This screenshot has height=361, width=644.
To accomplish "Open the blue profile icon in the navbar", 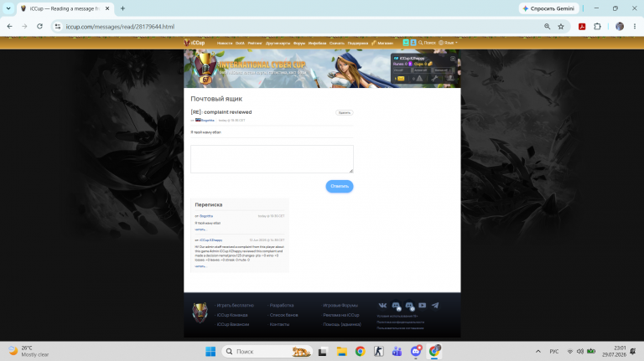I will pyautogui.click(x=413, y=43).
